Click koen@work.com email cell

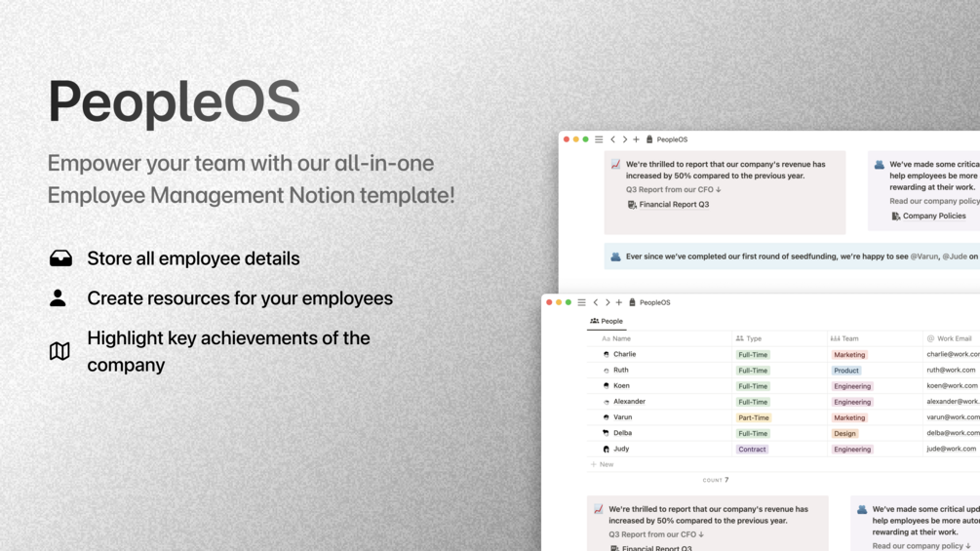pos(952,385)
